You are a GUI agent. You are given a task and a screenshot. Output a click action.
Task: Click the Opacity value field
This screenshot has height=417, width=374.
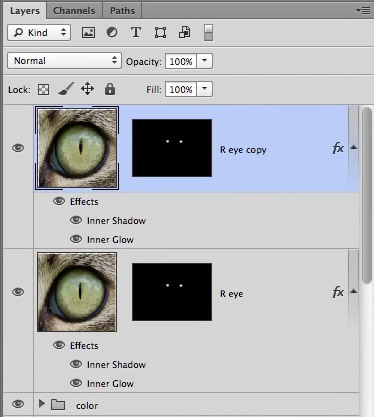[x=181, y=61]
